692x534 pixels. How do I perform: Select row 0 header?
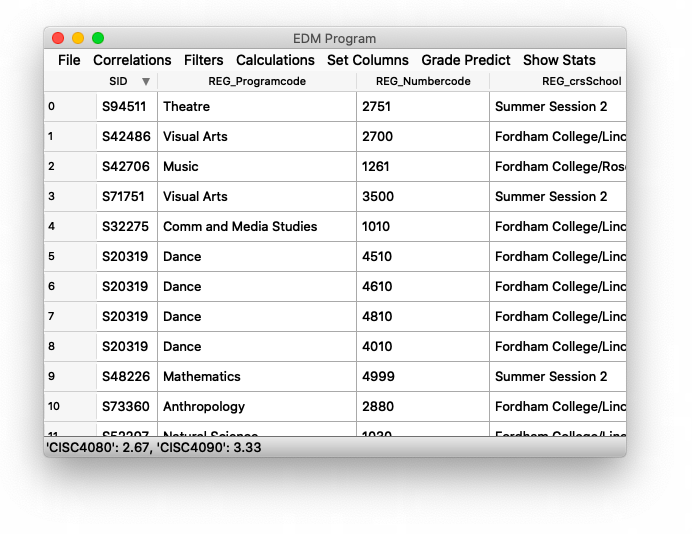pyautogui.click(x=70, y=107)
